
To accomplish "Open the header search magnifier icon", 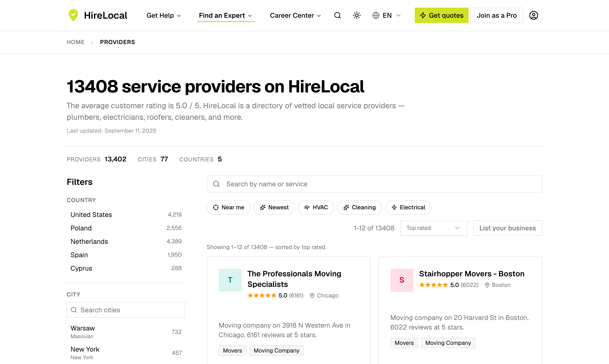I will click(x=338, y=16).
